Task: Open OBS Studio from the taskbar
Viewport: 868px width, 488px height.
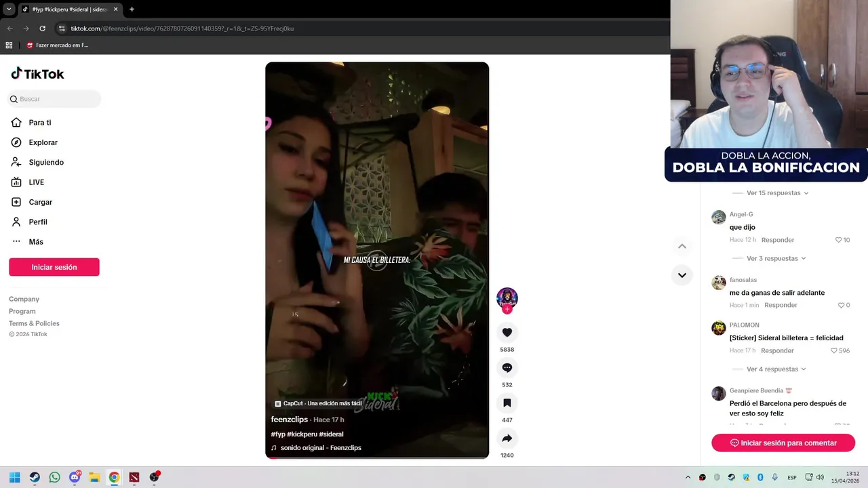Action: pos(154,477)
